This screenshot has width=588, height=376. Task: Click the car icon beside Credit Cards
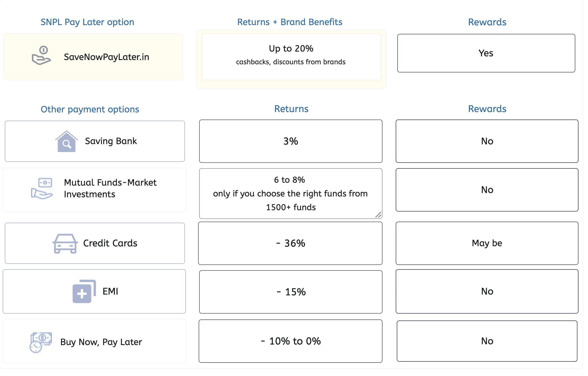tap(65, 244)
